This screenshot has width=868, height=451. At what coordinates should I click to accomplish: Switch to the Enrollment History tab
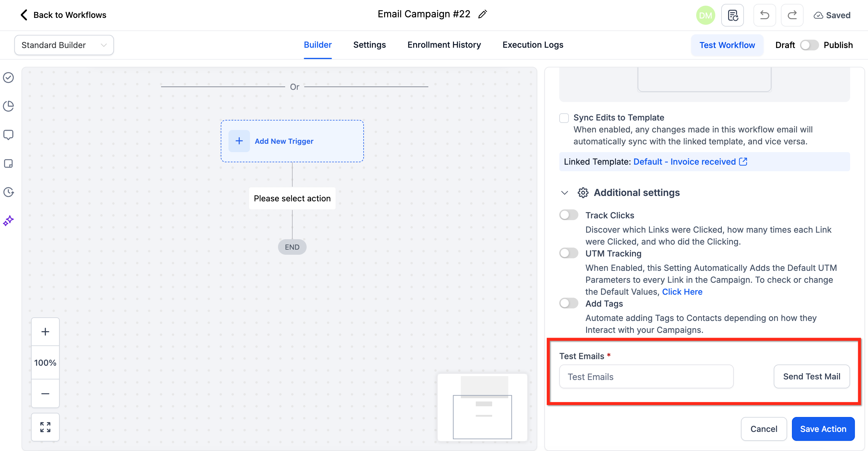444,45
